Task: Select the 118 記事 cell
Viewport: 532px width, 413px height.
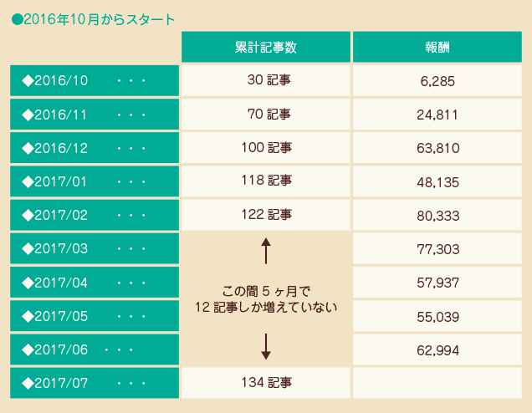Action: pyautogui.click(x=265, y=181)
